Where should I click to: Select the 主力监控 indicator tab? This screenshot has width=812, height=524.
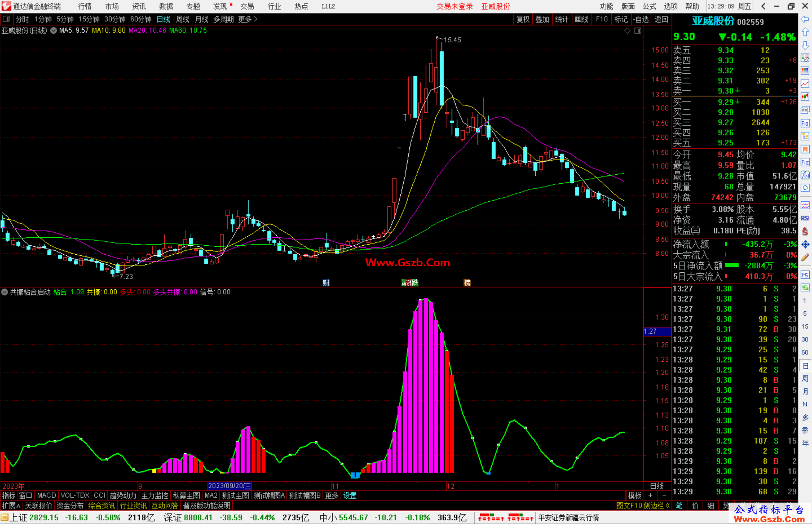click(155, 495)
